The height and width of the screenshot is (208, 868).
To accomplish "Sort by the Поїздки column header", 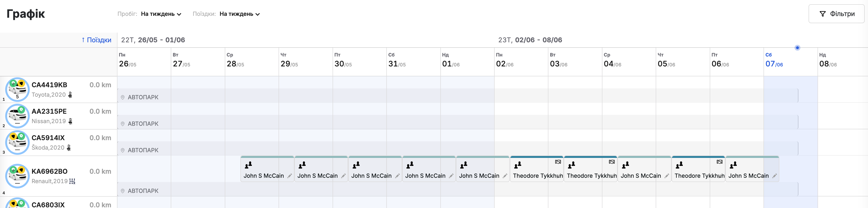I will [96, 40].
